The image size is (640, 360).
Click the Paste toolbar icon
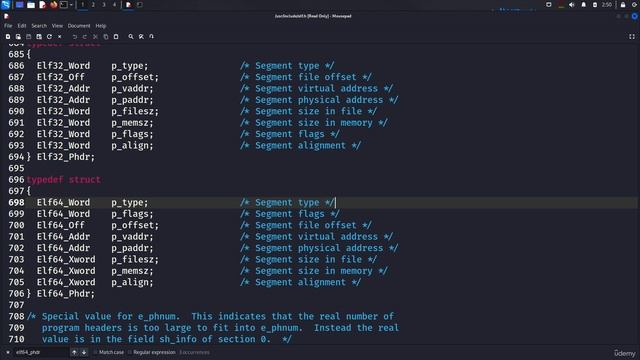(116, 37)
